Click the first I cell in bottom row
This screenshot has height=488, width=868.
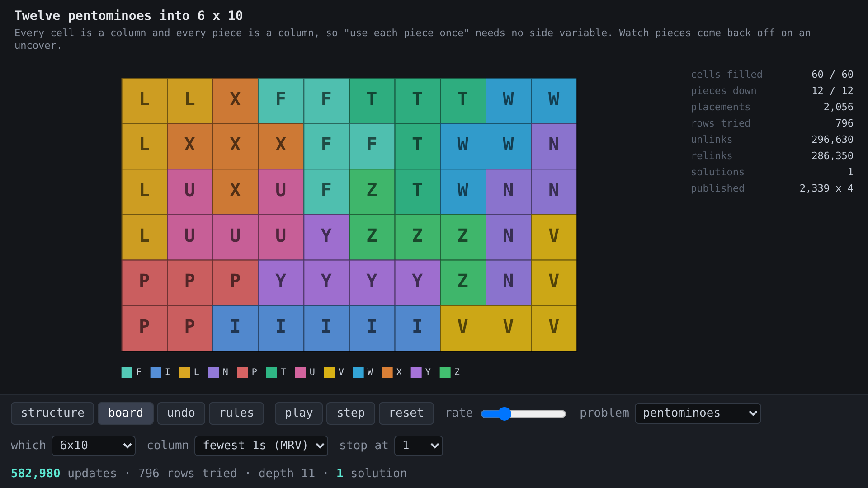click(236, 328)
